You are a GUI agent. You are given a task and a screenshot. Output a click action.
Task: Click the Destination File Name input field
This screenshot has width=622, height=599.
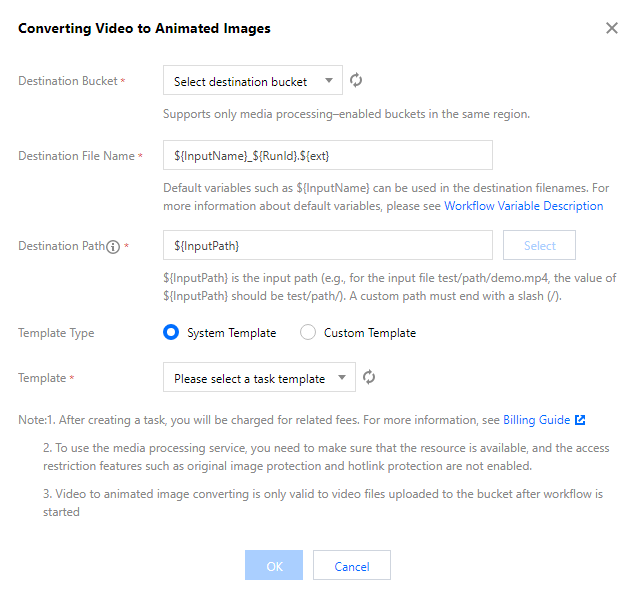pyautogui.click(x=327, y=155)
